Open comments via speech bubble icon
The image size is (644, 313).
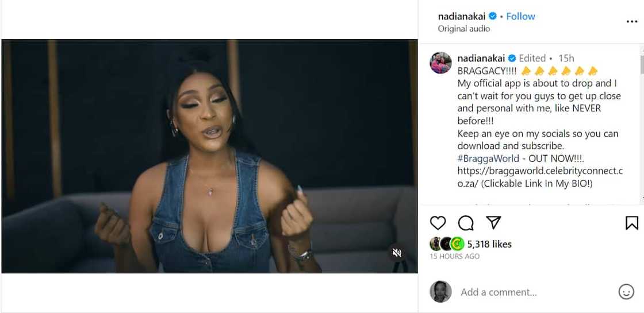[466, 223]
